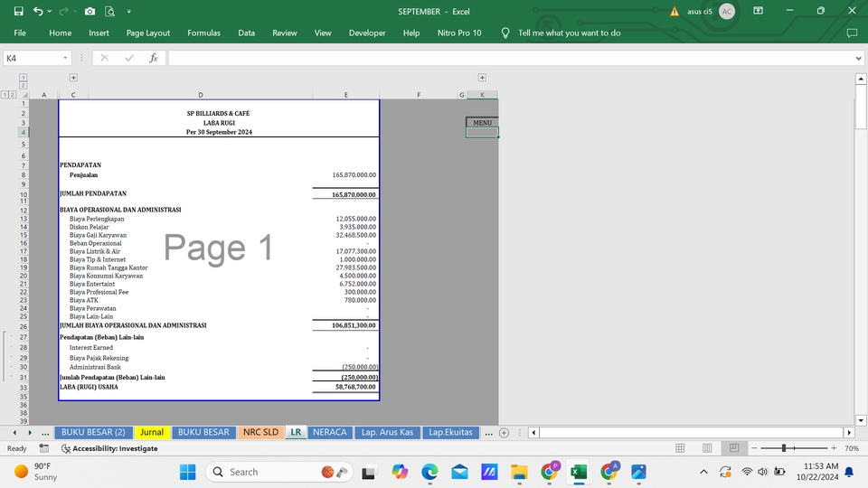Open the yellow Jurnal sheet tab

pyautogui.click(x=152, y=432)
